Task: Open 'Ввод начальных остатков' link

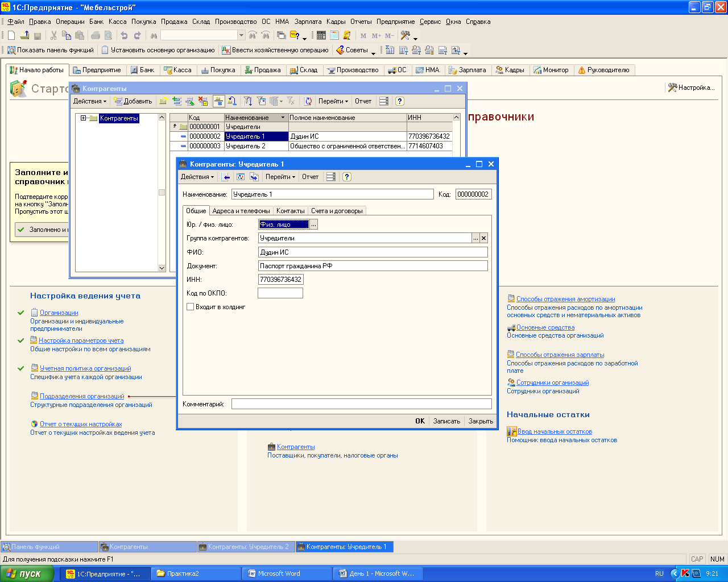Action: [x=555, y=431]
